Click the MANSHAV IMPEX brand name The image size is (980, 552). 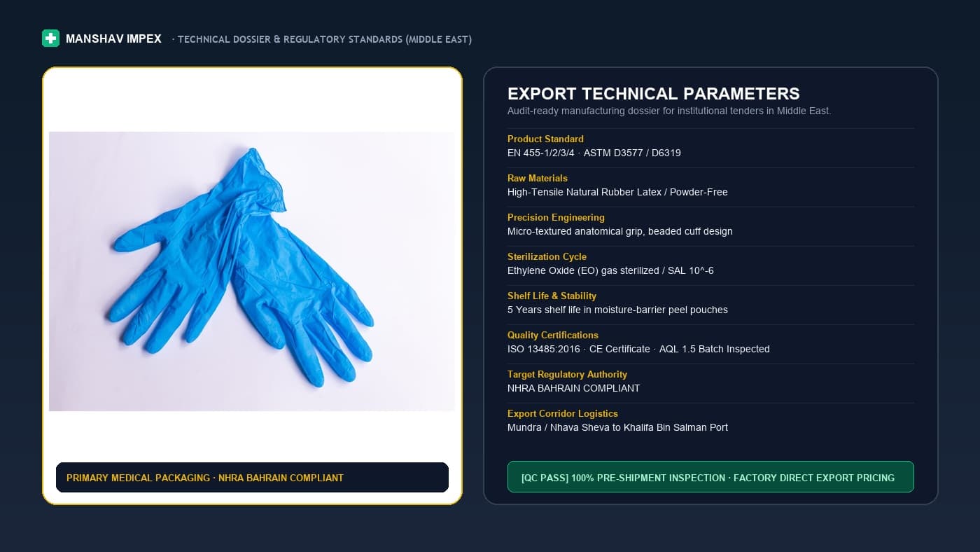click(113, 39)
